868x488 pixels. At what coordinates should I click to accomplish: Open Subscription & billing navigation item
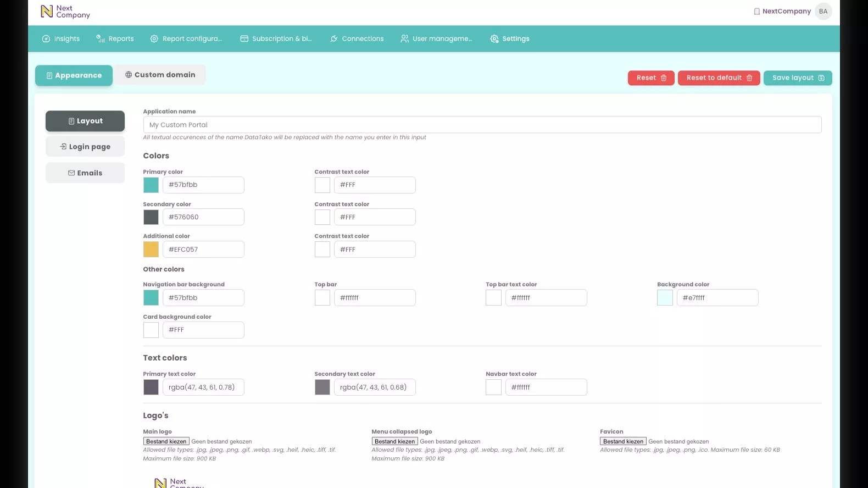pos(276,39)
